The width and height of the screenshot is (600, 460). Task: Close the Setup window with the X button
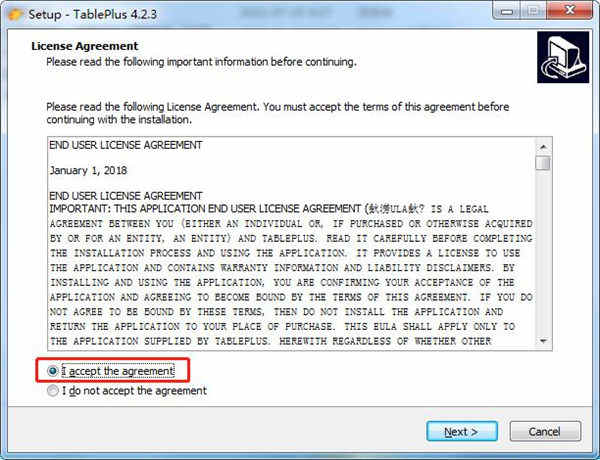coord(570,11)
